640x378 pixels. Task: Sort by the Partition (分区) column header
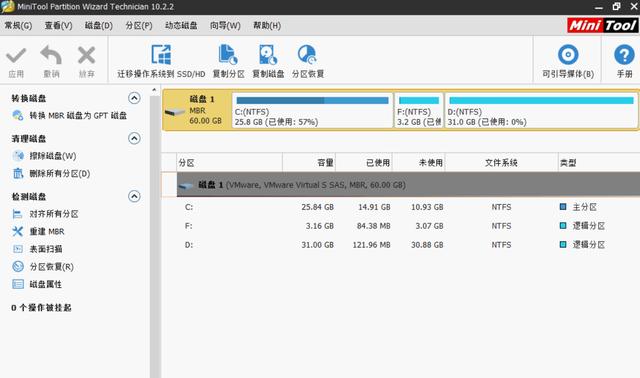click(x=229, y=163)
